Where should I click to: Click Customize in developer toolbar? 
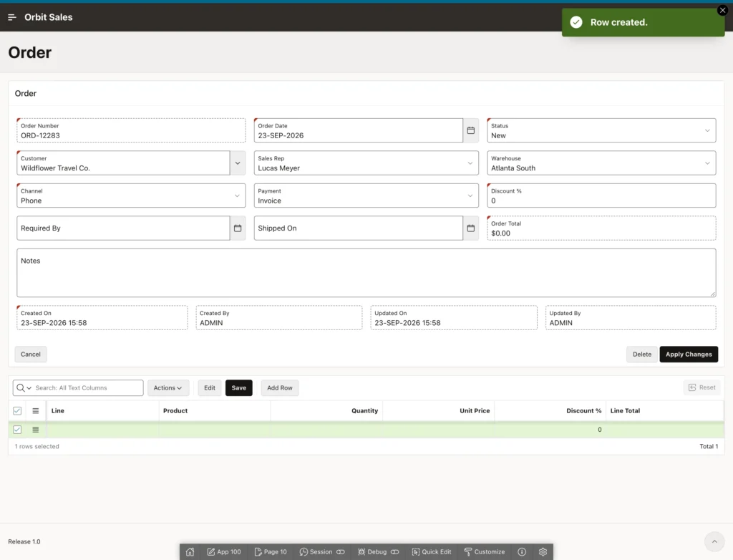click(x=485, y=552)
